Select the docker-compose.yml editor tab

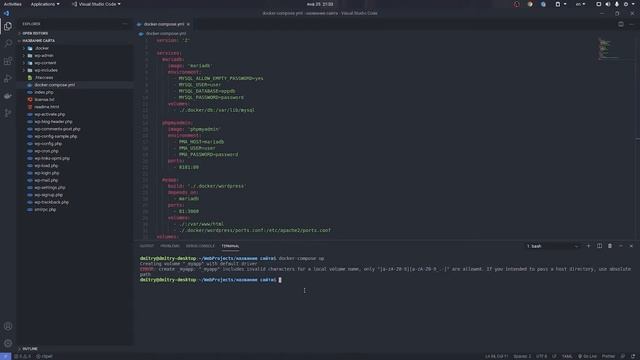pyautogui.click(x=164, y=24)
